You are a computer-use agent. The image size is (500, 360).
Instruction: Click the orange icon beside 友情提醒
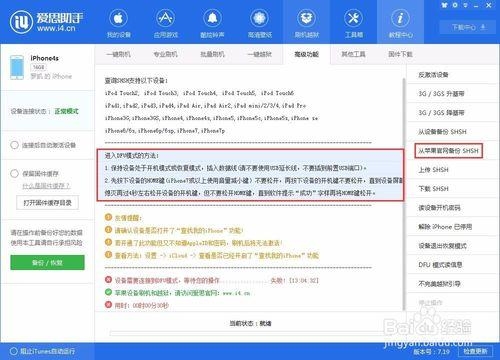(108, 217)
